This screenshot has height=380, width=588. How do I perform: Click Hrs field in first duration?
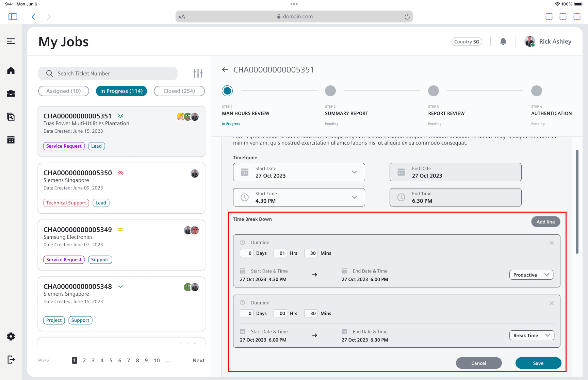click(x=280, y=253)
